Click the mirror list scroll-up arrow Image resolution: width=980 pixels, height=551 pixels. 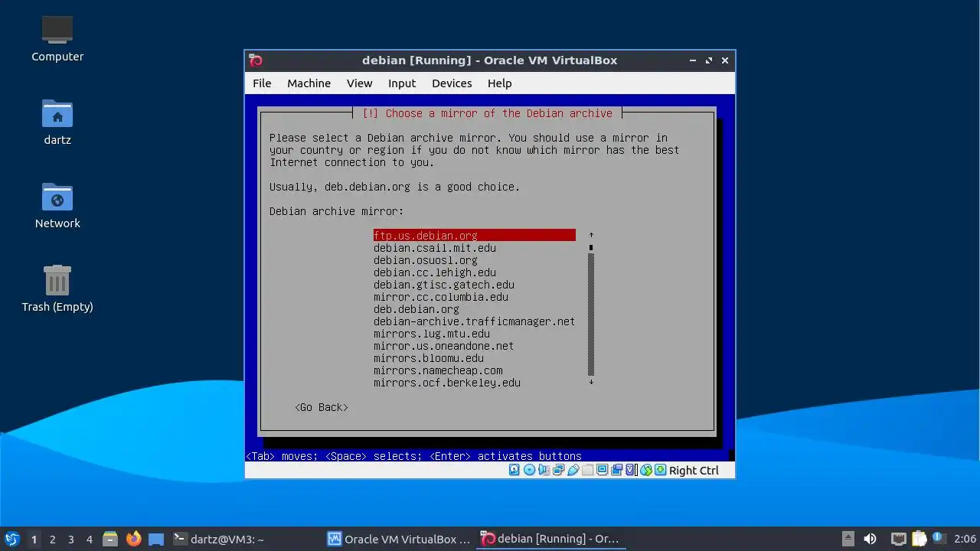click(x=591, y=235)
